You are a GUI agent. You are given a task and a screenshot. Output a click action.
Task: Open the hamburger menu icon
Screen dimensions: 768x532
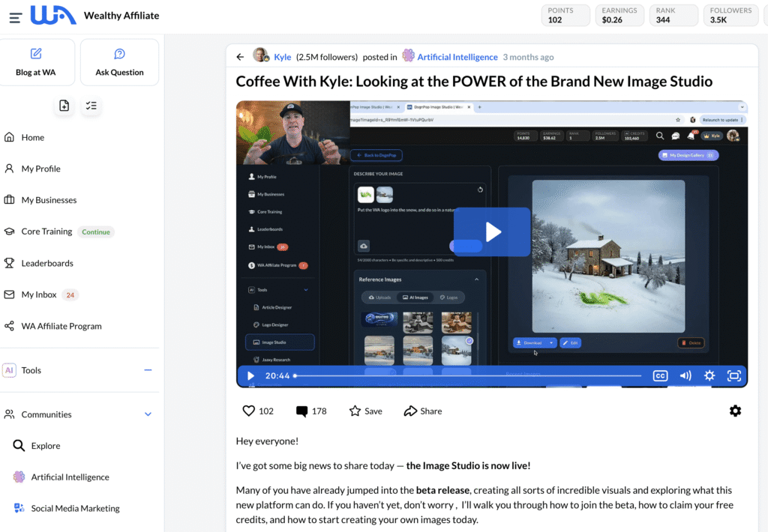(15, 16)
